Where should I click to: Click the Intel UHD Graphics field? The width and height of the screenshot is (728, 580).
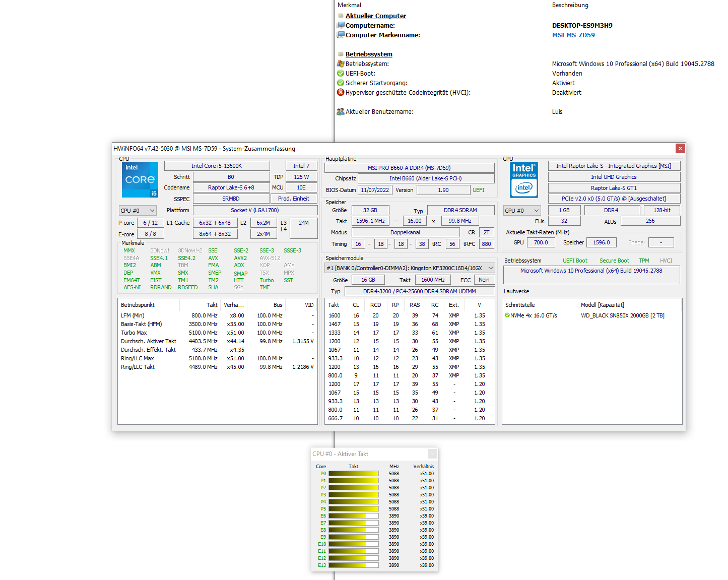(614, 177)
